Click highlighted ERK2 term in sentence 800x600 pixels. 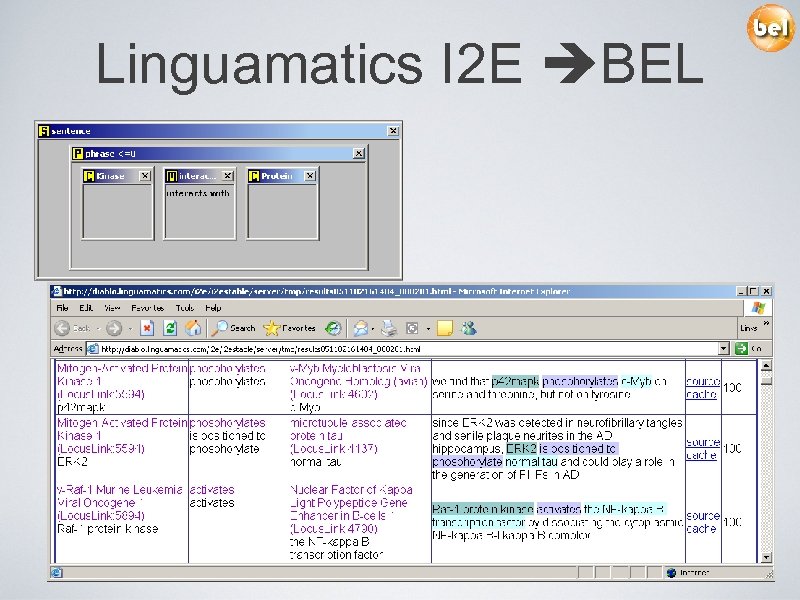coord(521,448)
